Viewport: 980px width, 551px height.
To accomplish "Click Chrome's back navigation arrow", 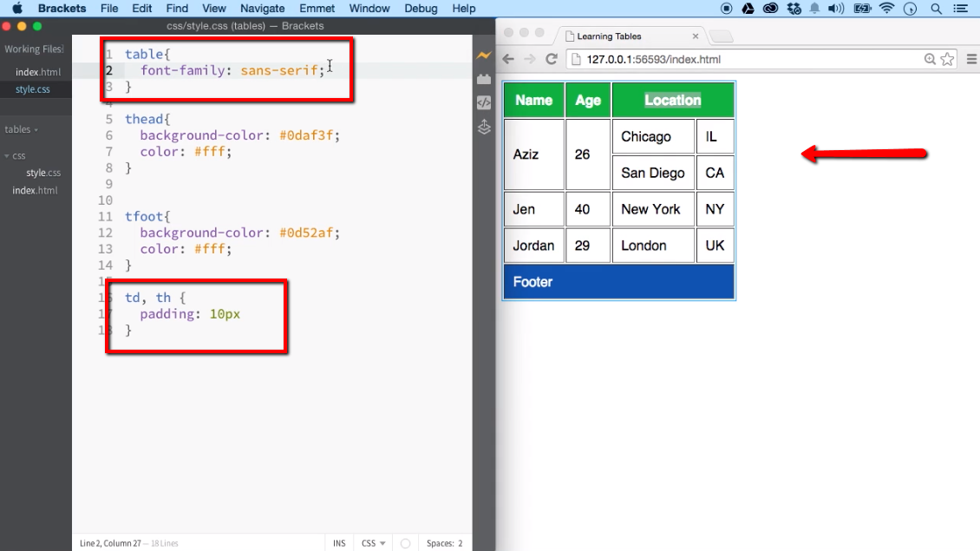I will coord(507,59).
